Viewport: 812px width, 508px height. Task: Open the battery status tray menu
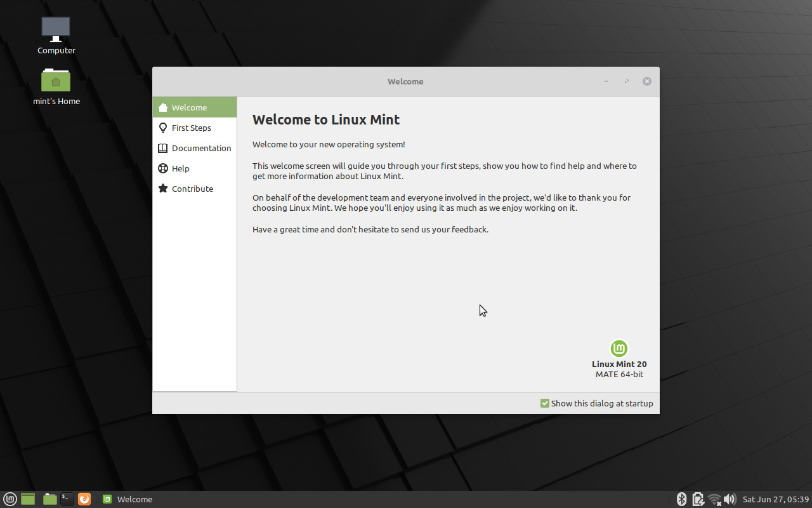tap(697, 499)
